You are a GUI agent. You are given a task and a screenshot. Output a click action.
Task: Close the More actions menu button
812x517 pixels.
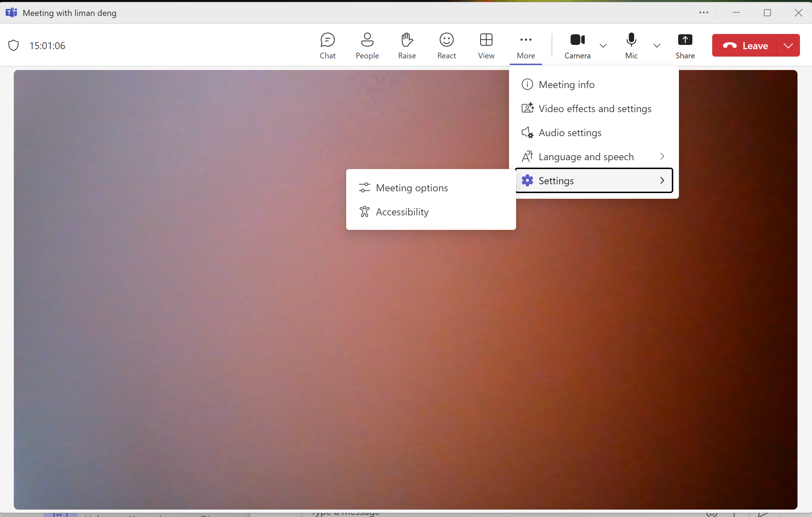point(526,46)
